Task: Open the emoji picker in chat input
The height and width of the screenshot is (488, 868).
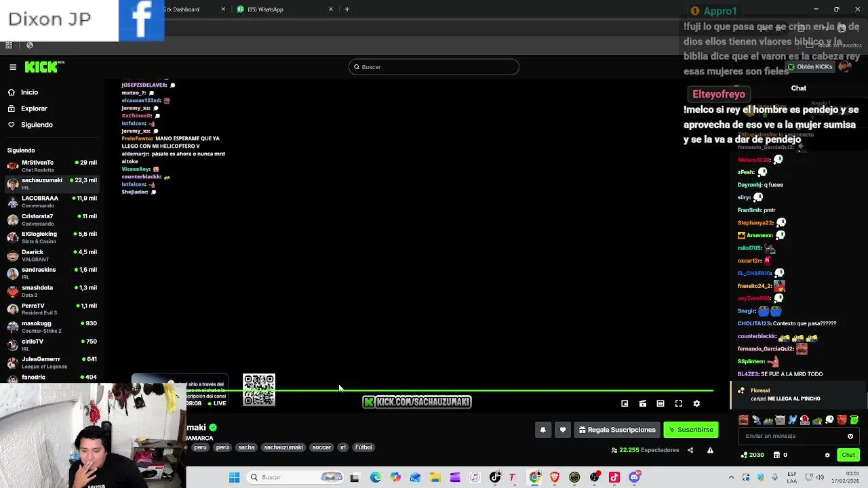Action: (x=850, y=436)
